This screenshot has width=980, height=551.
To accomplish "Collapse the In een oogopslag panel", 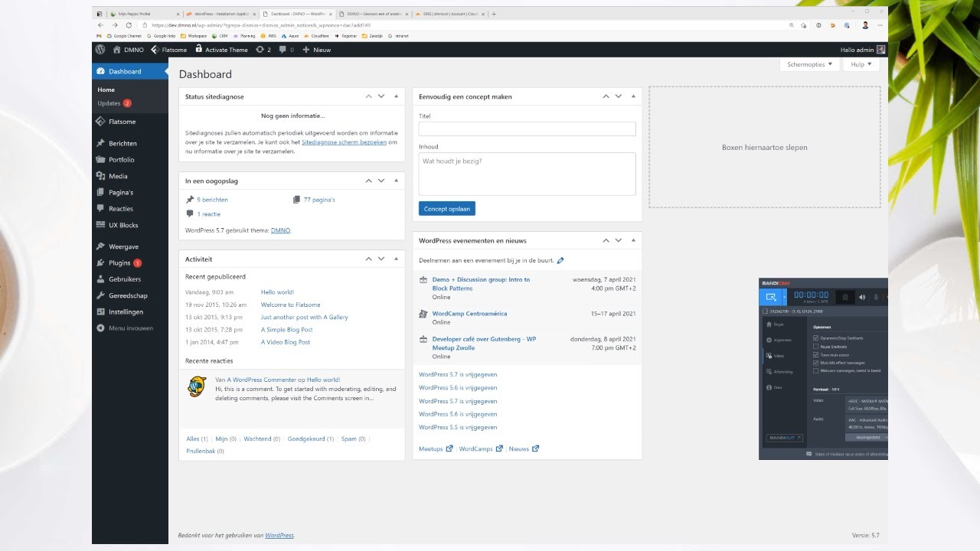I will pyautogui.click(x=396, y=181).
